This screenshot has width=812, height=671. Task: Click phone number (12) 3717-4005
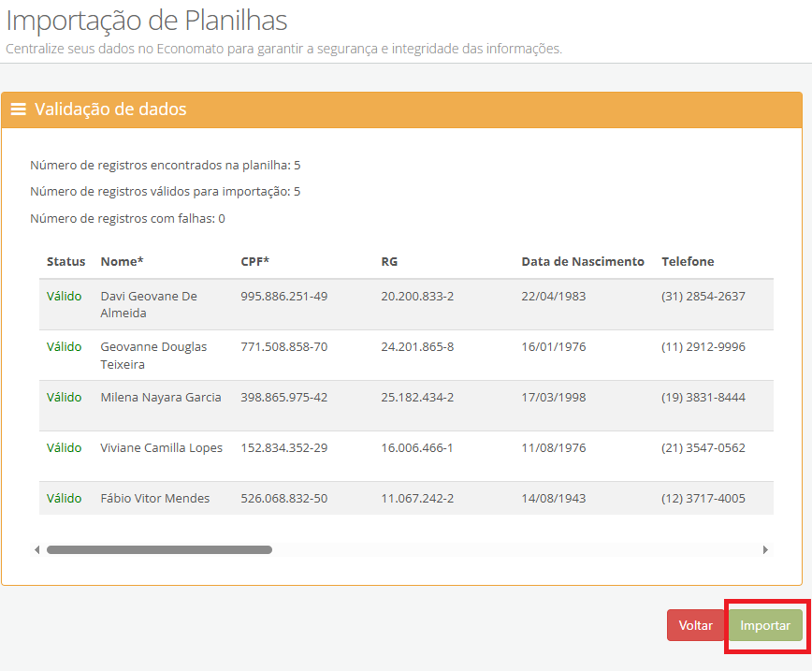pos(703,499)
